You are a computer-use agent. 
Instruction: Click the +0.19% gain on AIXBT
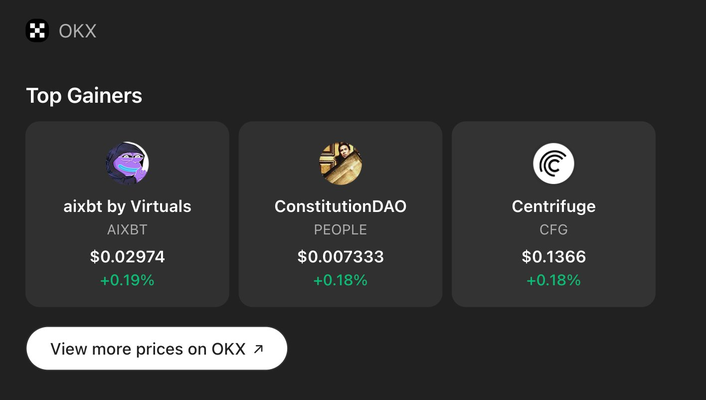(127, 280)
